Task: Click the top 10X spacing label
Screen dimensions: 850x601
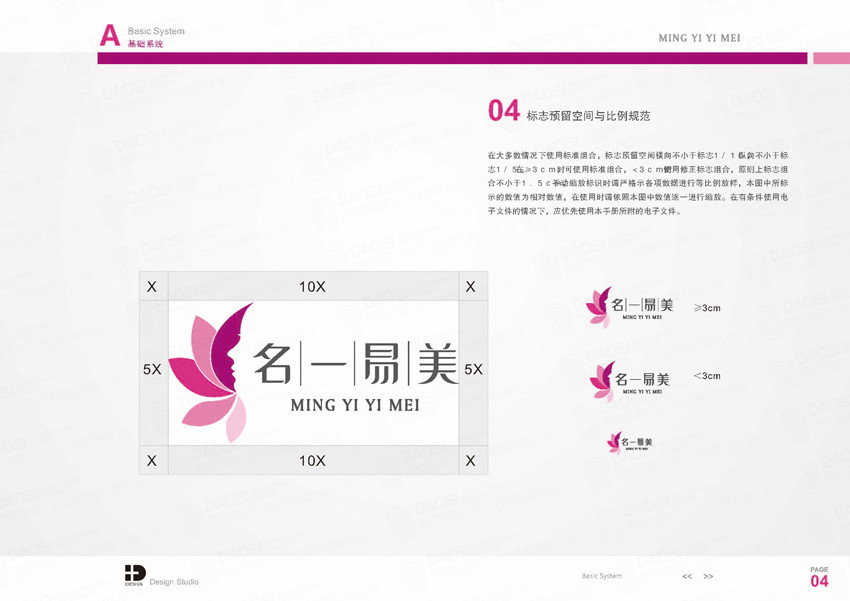Action: pos(312,287)
